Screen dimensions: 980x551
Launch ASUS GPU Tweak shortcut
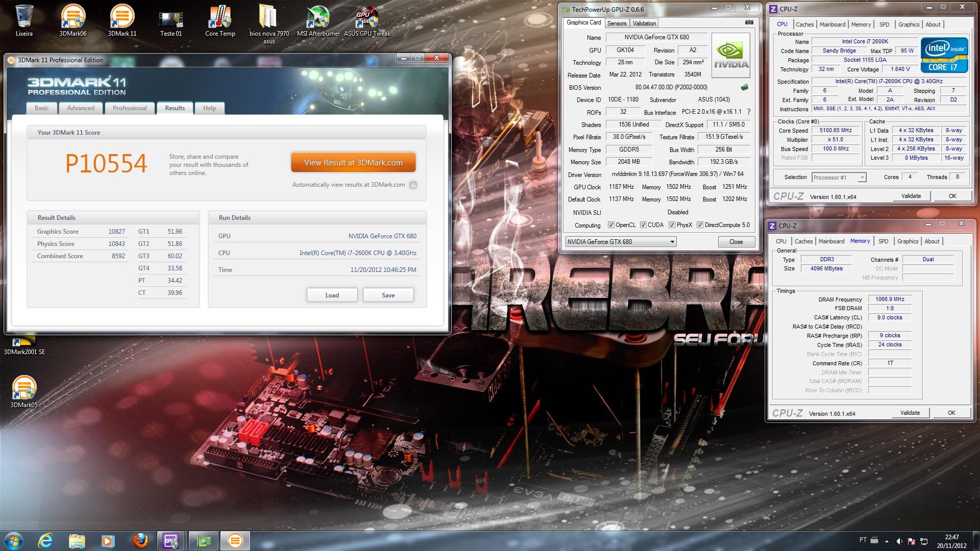(367, 20)
